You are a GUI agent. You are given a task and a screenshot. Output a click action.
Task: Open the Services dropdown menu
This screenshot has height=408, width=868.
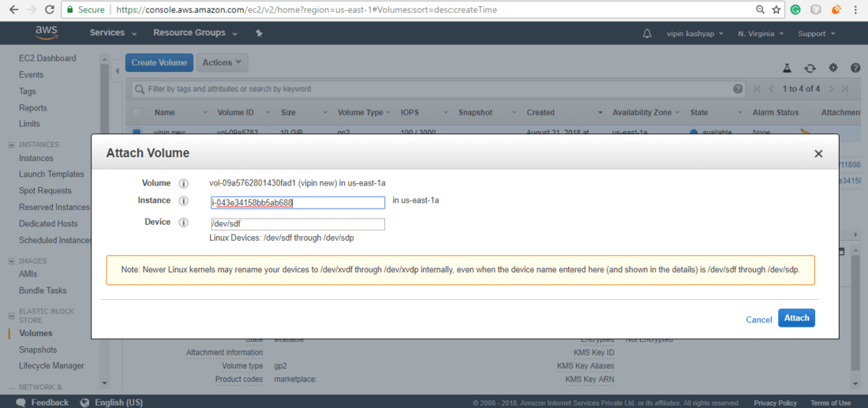[x=113, y=33]
